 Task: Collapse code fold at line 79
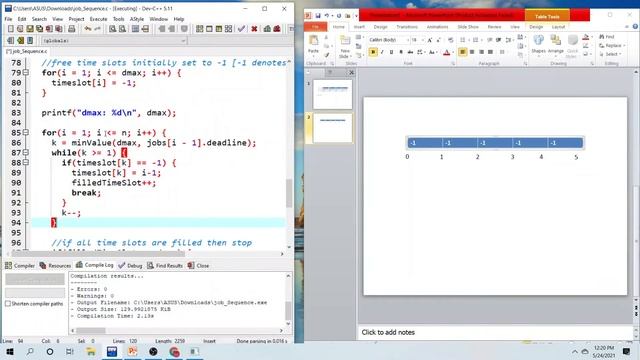click(26, 73)
